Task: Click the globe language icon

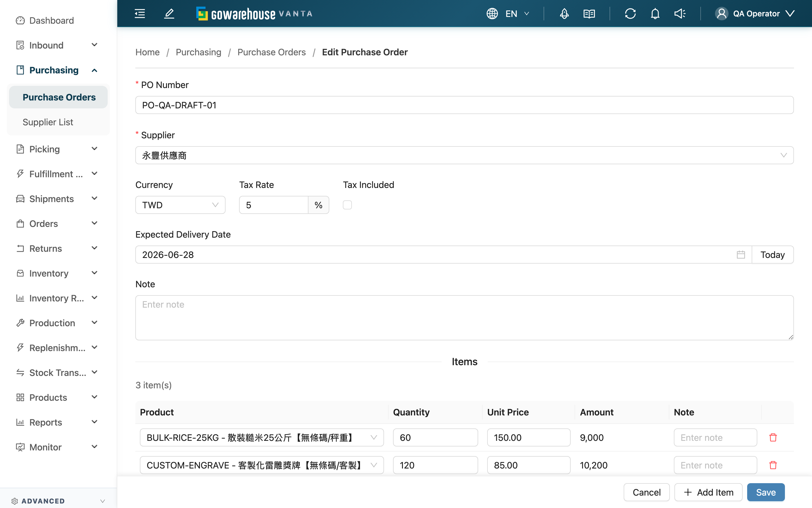Action: click(492, 14)
